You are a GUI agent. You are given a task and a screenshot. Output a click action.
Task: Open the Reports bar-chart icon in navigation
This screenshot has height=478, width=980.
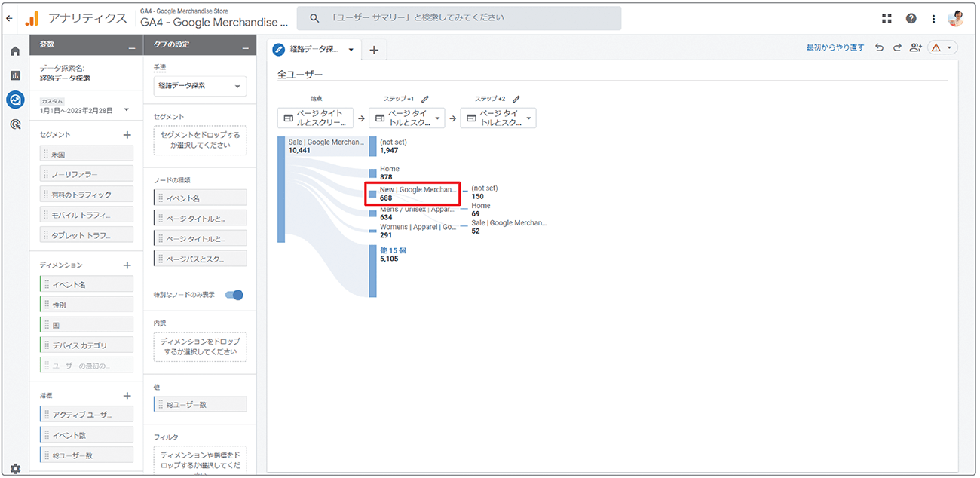pos(15,75)
